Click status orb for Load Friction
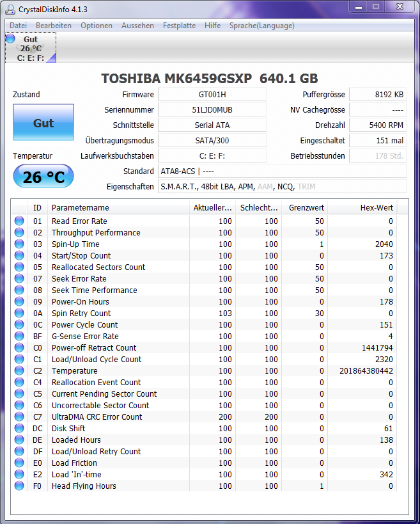Image resolution: width=420 pixels, height=524 pixels. pyautogui.click(x=19, y=463)
